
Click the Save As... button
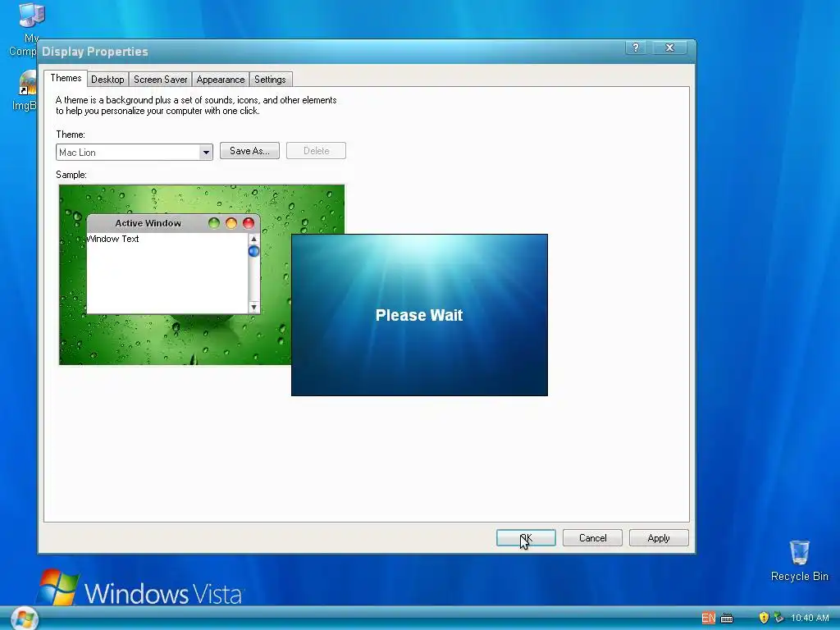point(249,151)
